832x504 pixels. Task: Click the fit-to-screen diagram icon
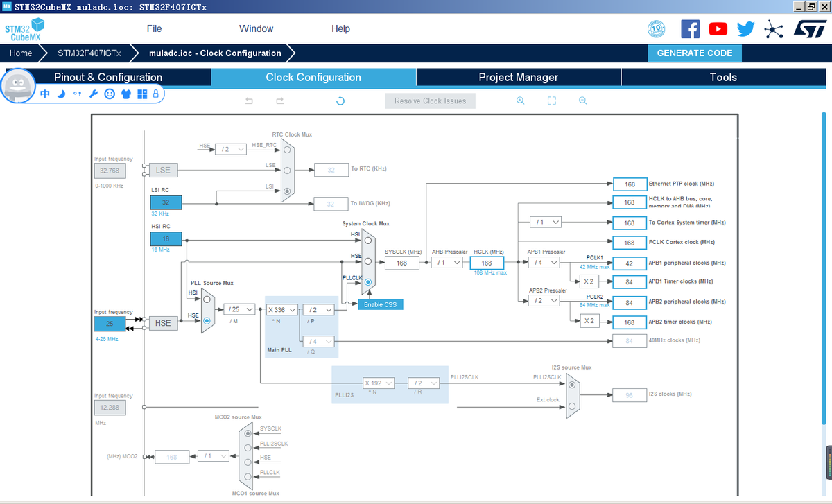[552, 101]
